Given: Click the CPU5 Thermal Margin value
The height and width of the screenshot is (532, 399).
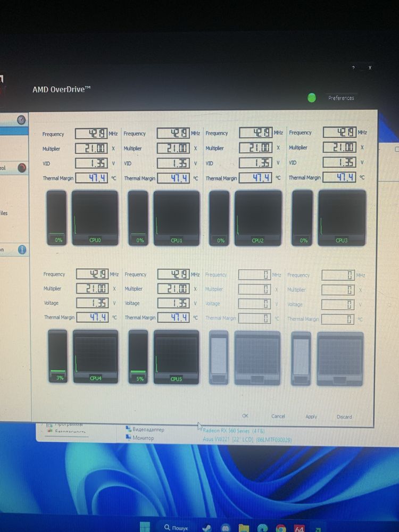Looking at the screenshot, I should pyautogui.click(x=173, y=318).
